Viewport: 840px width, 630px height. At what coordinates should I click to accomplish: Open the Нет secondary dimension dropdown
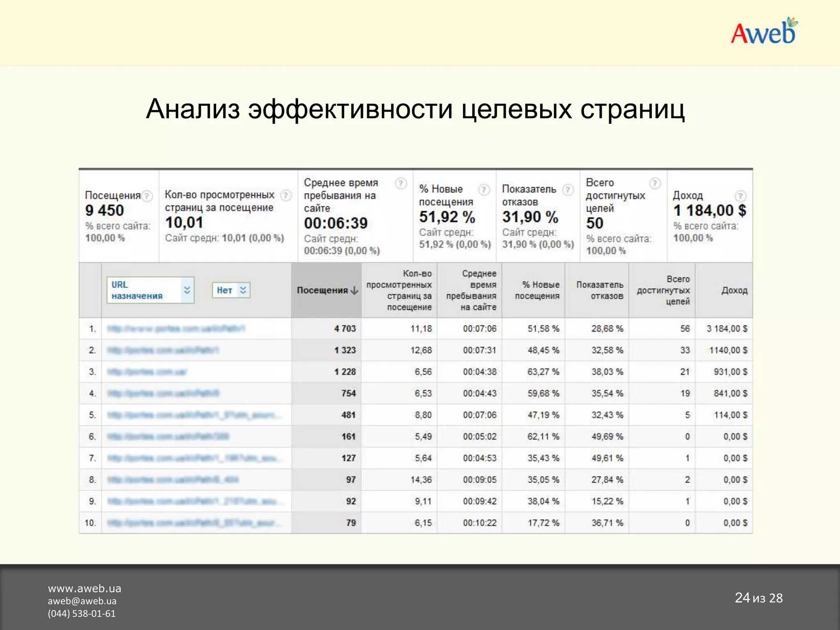click(x=231, y=290)
